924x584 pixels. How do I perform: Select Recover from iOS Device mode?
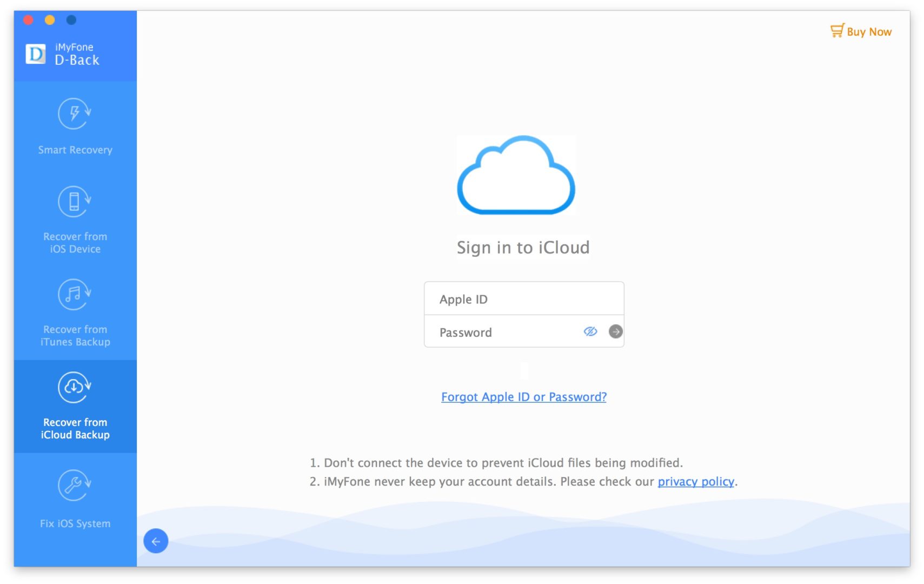75,220
